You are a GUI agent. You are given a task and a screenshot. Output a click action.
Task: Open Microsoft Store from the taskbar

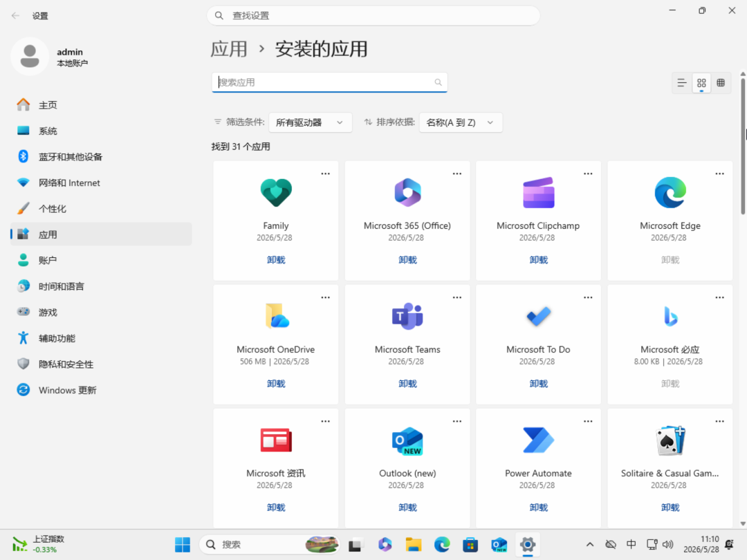(470, 544)
